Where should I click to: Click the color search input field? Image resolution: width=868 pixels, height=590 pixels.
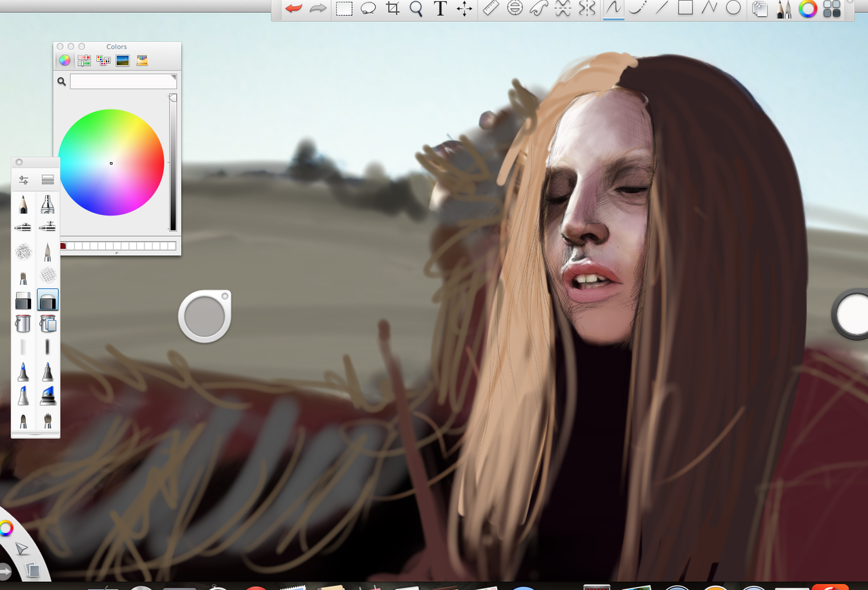coord(123,81)
